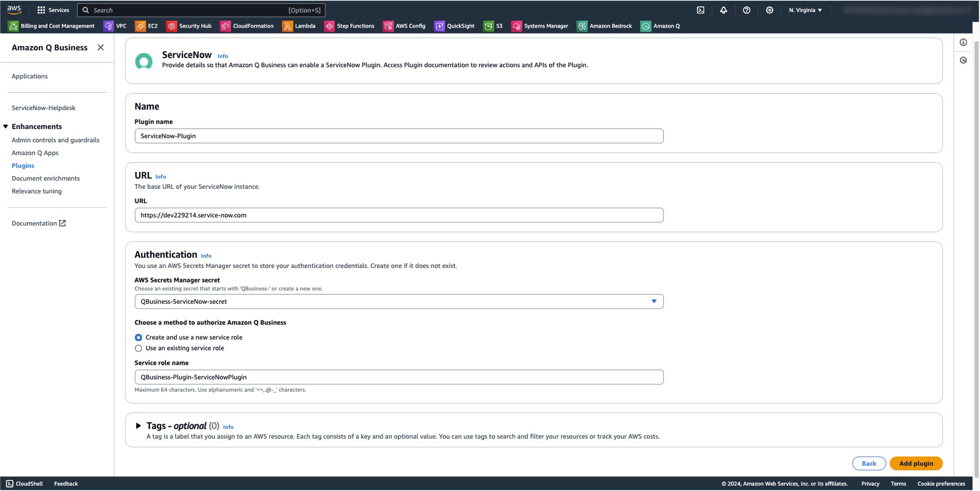The width and height of the screenshot is (980, 491).
Task: Open the AWS Secrets Manager secret dropdown
Action: pyautogui.click(x=399, y=301)
